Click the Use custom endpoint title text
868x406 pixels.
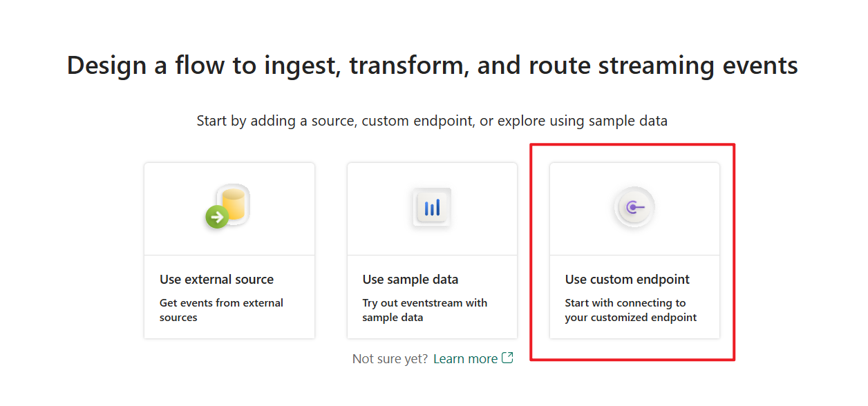pyautogui.click(x=627, y=279)
